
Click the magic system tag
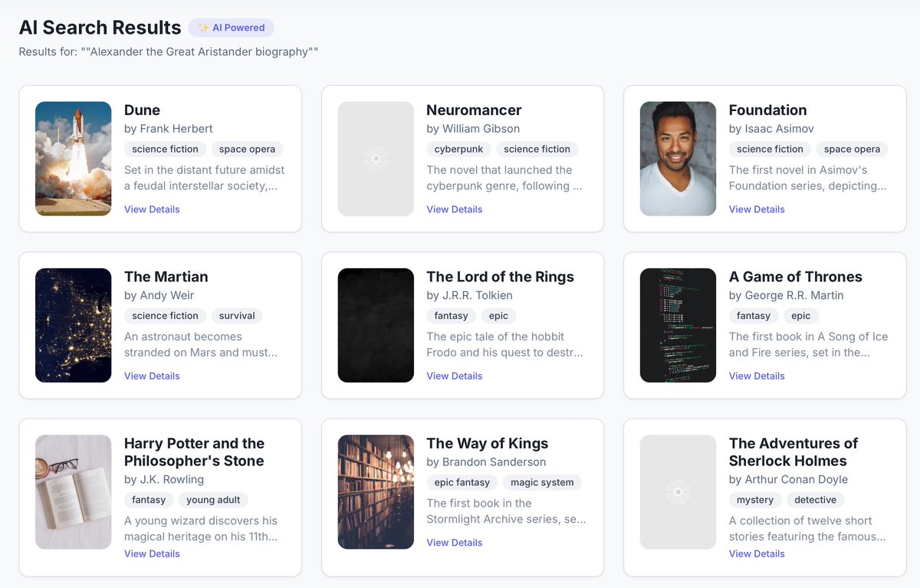542,482
